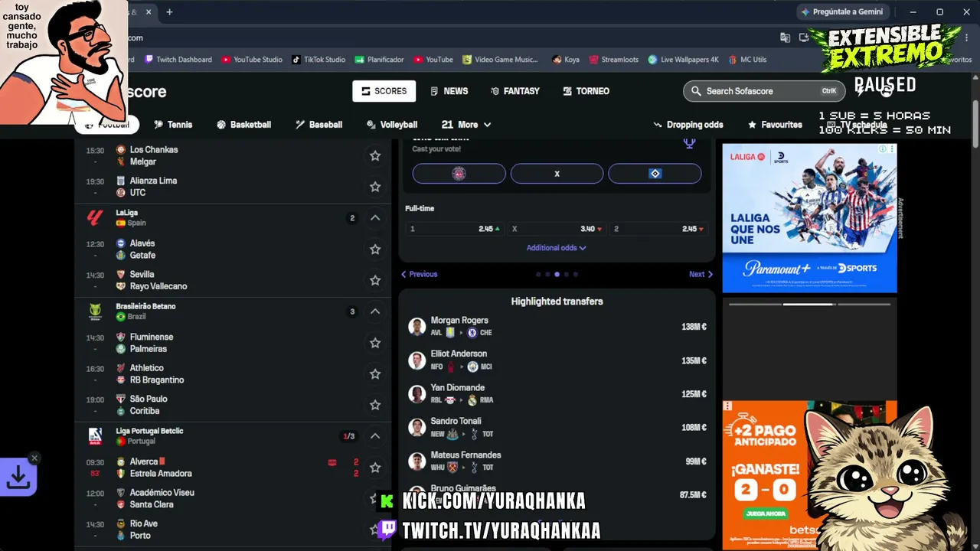Click the Pregúntale a Gemini button

(x=841, y=11)
